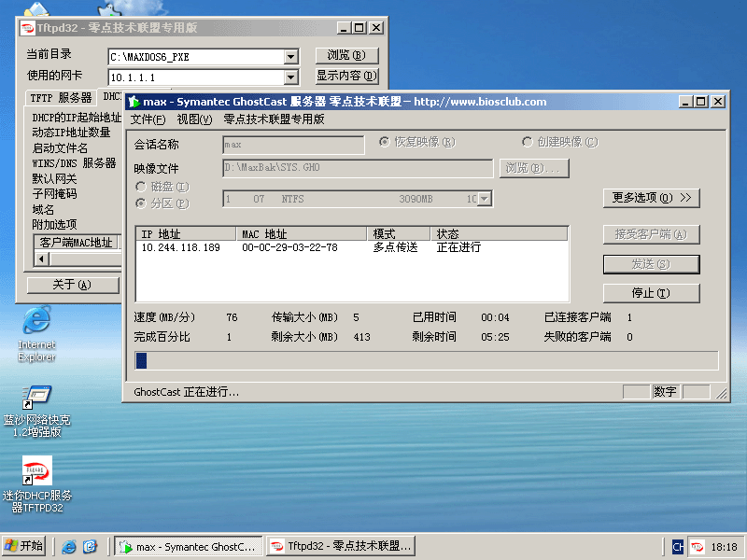The height and width of the screenshot is (560, 747).
Task: Expand the 更多选项 options panel
Action: [651, 198]
